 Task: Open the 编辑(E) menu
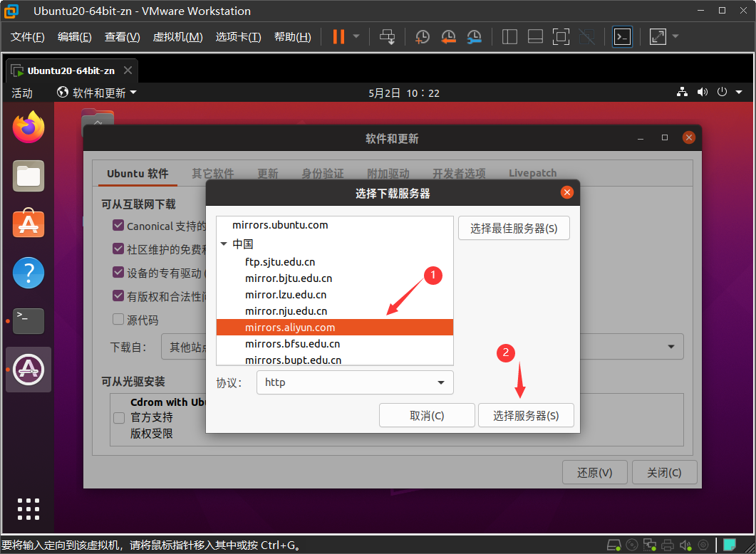[x=75, y=37]
